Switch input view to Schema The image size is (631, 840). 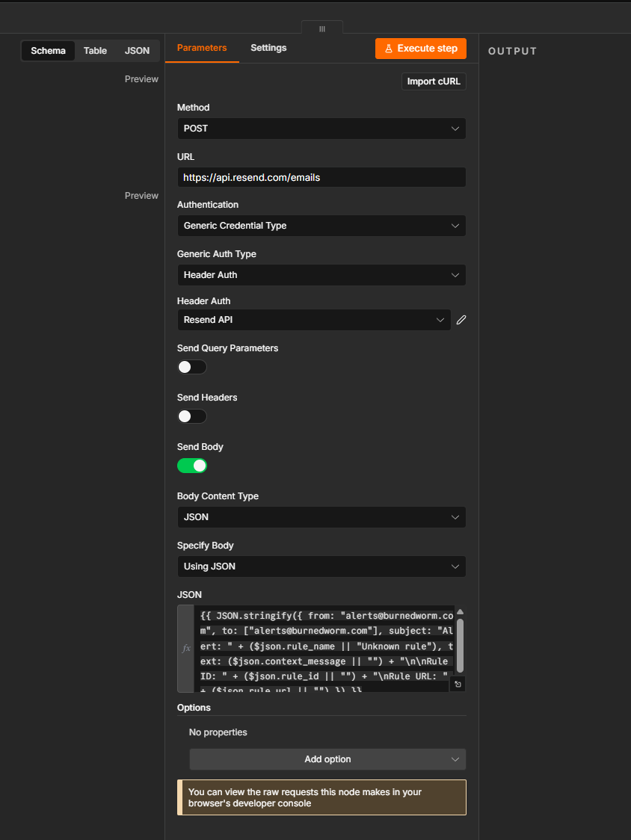(x=49, y=51)
